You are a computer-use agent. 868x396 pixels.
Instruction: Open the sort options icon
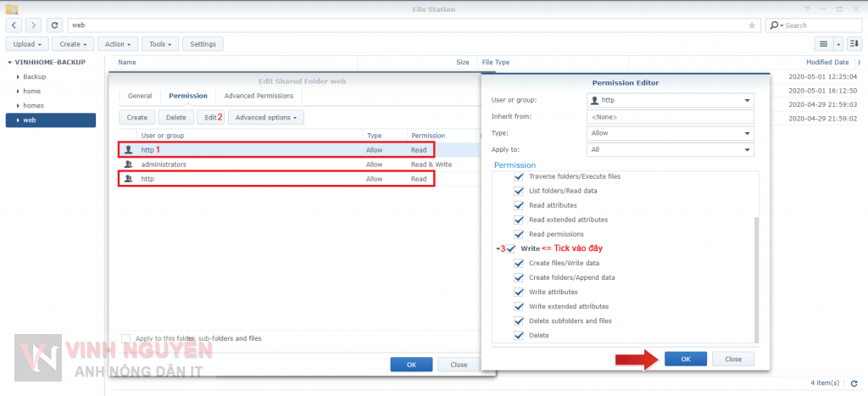pos(853,43)
